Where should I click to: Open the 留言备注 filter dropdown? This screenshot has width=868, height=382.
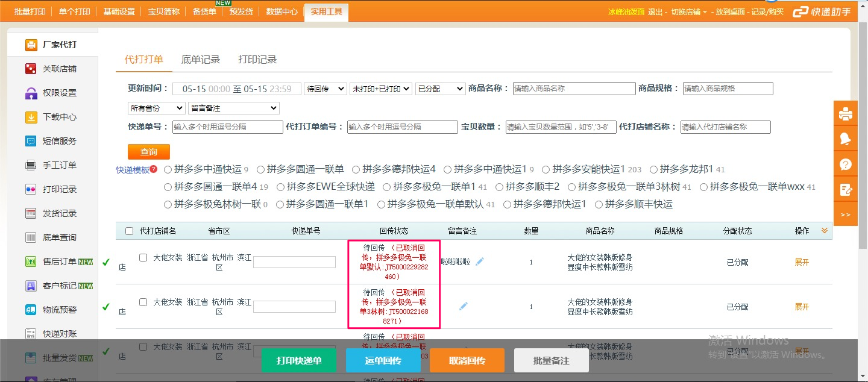(x=234, y=108)
